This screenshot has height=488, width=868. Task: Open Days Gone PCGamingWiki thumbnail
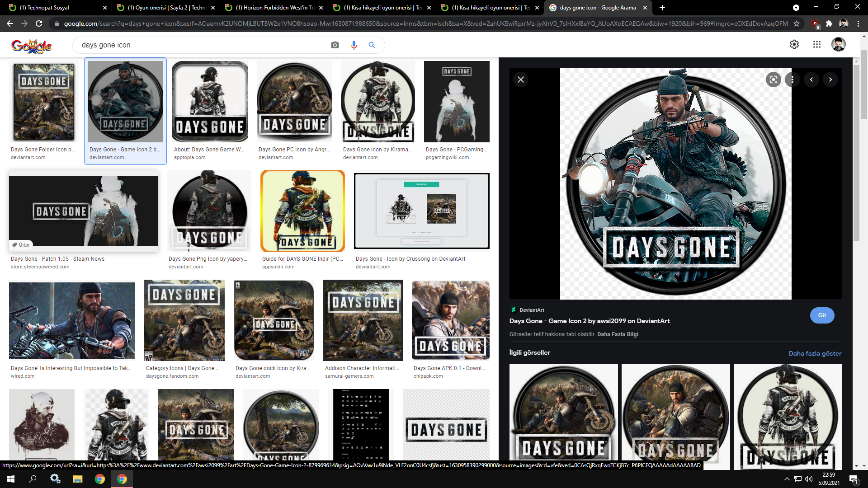pyautogui.click(x=457, y=102)
